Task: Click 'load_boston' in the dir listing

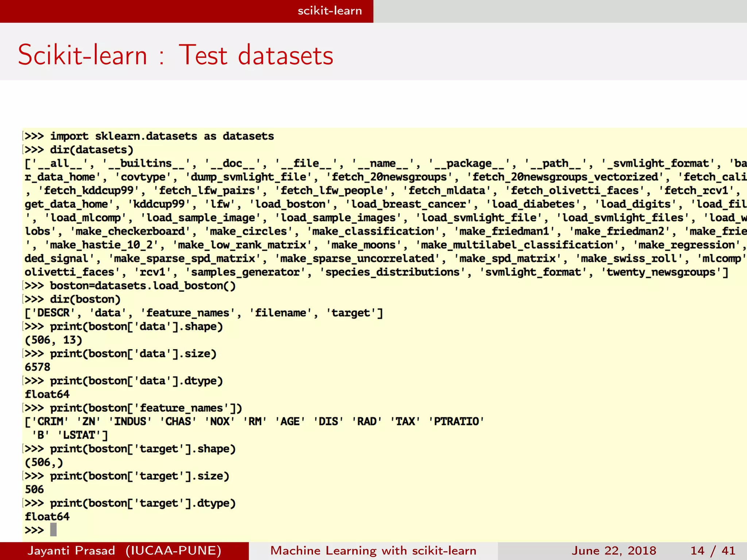Action: click(290, 204)
